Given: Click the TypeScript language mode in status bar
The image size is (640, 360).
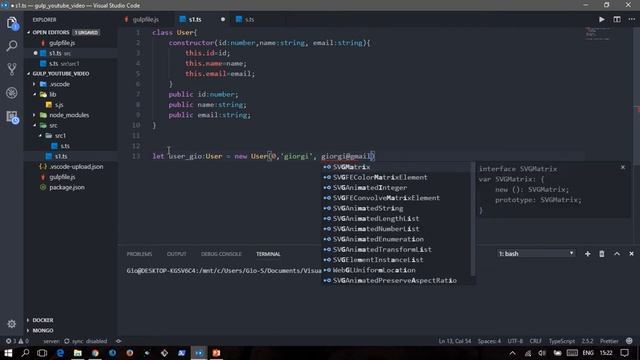Looking at the screenshot, I should (x=562, y=341).
